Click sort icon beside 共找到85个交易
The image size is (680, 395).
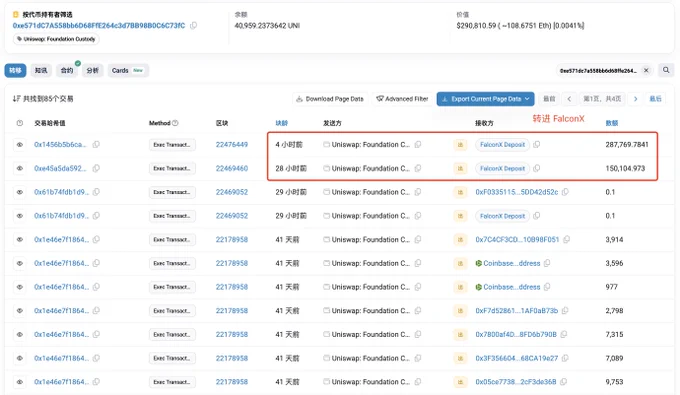tap(16, 99)
